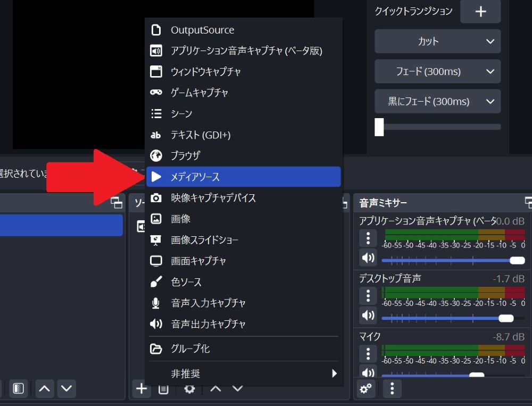Open source properties gear in sources toolbar
Viewport: 532px width, 406px height.
(189, 390)
